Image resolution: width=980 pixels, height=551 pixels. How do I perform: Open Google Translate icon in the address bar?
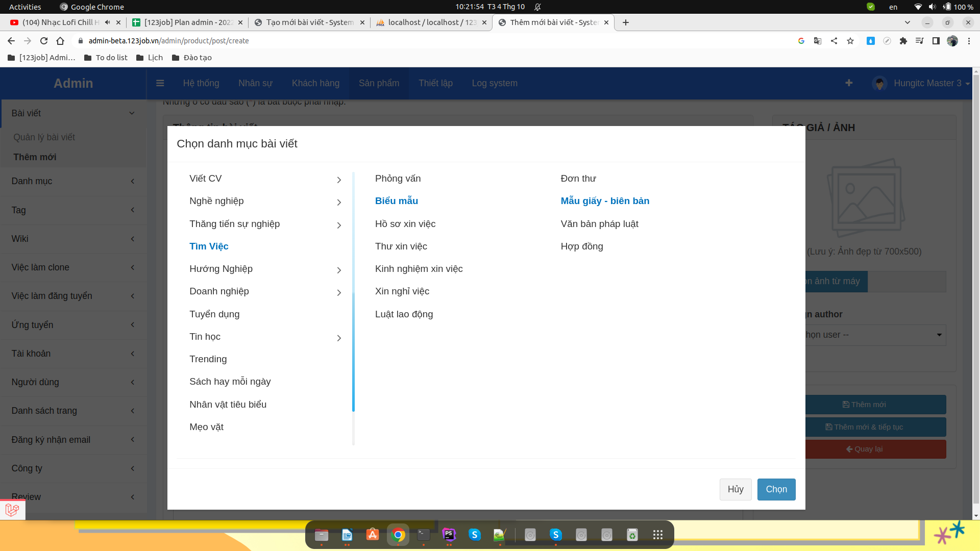[818, 41]
